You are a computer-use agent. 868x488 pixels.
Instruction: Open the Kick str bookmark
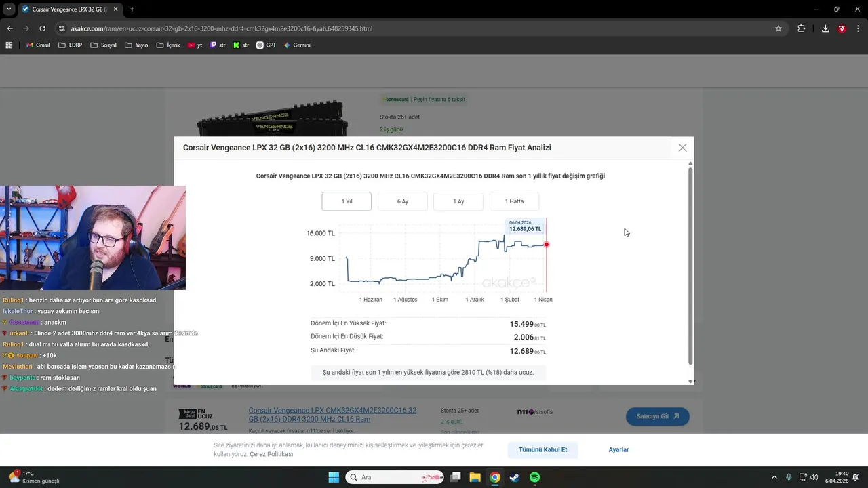click(x=241, y=45)
